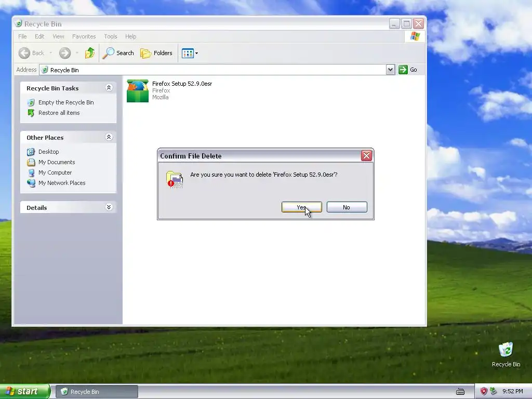Click Empty the Recycle Bin link
532x399 pixels.
pos(66,102)
